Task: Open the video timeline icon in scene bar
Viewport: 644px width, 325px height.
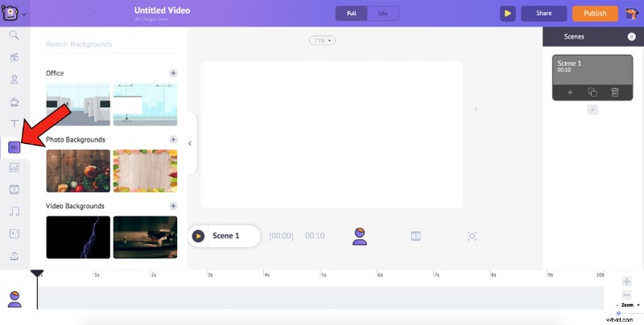Action: [415, 236]
